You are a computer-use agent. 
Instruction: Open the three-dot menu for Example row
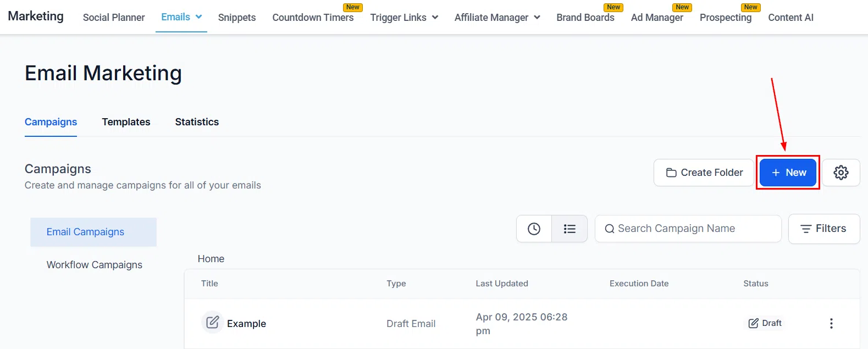831,323
